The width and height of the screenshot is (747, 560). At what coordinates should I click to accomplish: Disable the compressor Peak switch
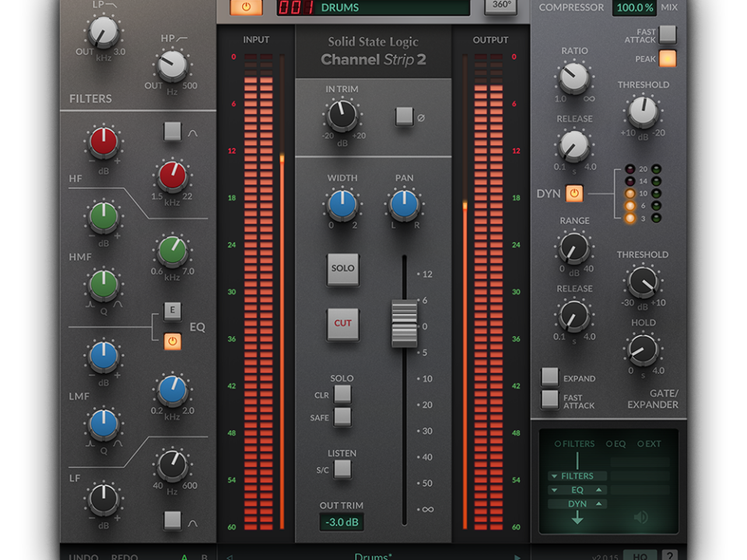pyautogui.click(x=668, y=58)
